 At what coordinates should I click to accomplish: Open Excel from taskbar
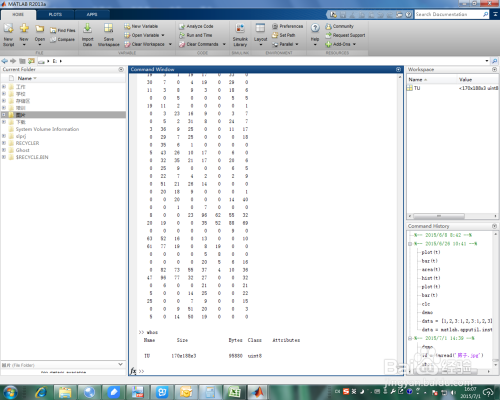click(234, 392)
